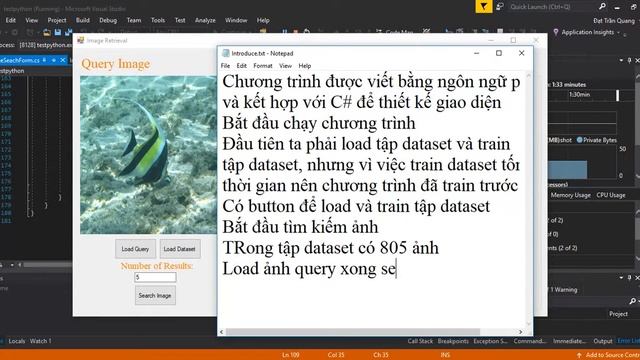
Task: Click the Save icon in Visual Studio toolbar
Action: coord(58,32)
